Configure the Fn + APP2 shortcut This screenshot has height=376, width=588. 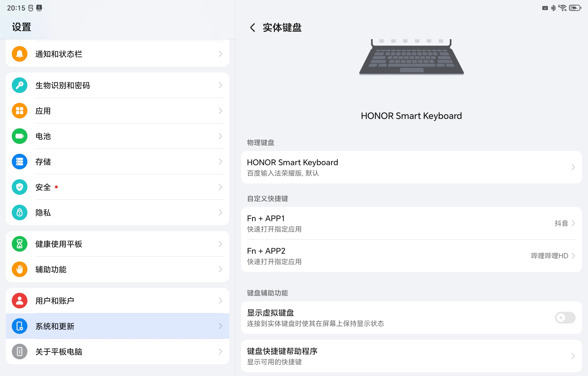[x=411, y=256]
